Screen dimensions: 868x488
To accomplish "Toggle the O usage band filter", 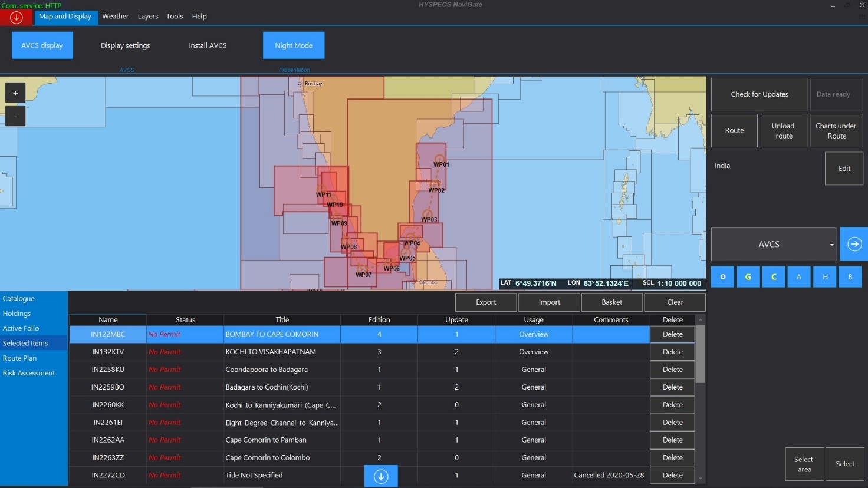I will (722, 277).
